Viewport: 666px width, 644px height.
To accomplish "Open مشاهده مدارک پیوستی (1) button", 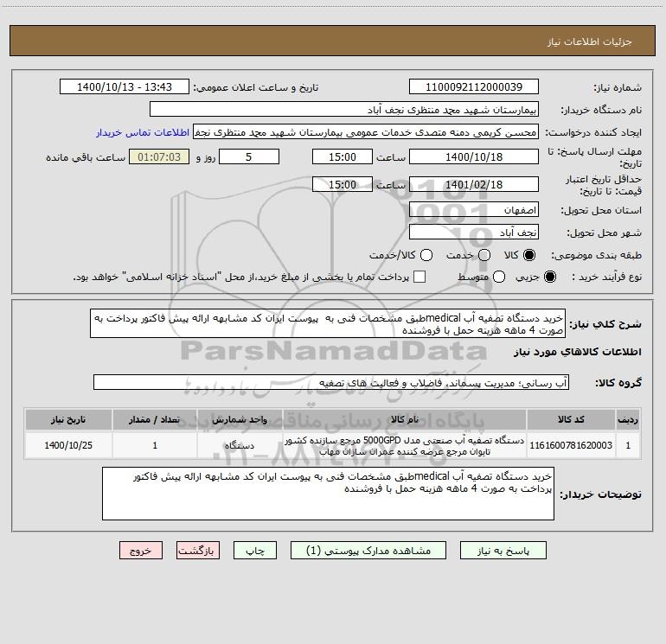I will point(368,551).
